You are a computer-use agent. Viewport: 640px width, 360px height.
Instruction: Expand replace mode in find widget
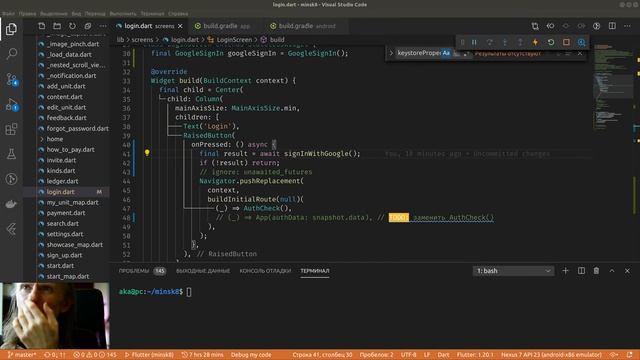(391, 53)
